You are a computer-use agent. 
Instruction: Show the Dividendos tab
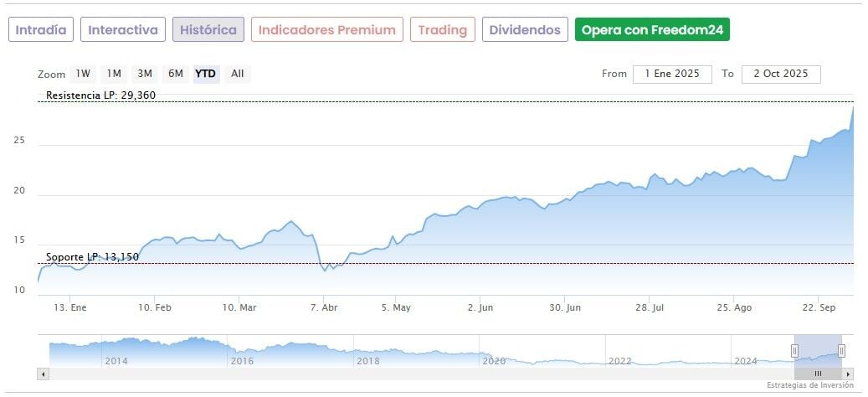(525, 30)
